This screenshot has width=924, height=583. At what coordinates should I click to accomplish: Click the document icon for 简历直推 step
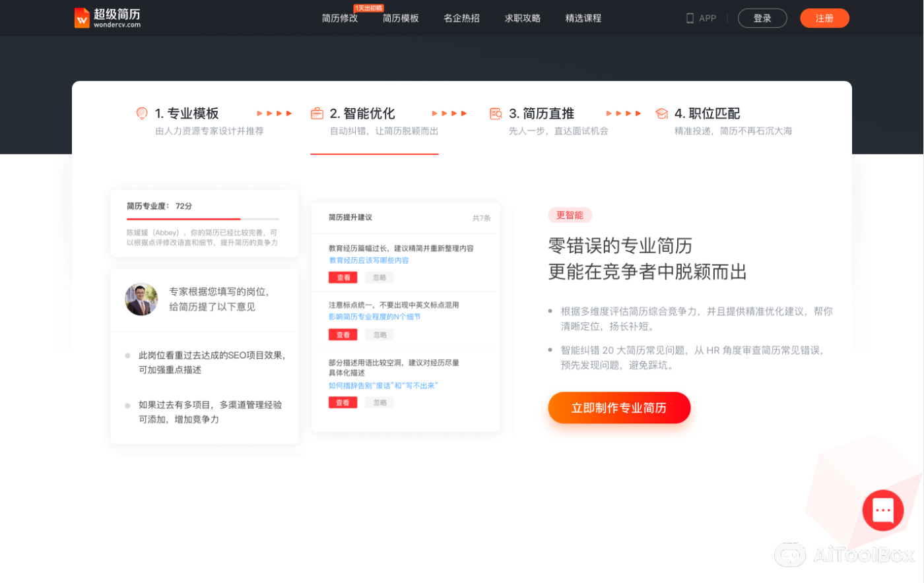(496, 113)
